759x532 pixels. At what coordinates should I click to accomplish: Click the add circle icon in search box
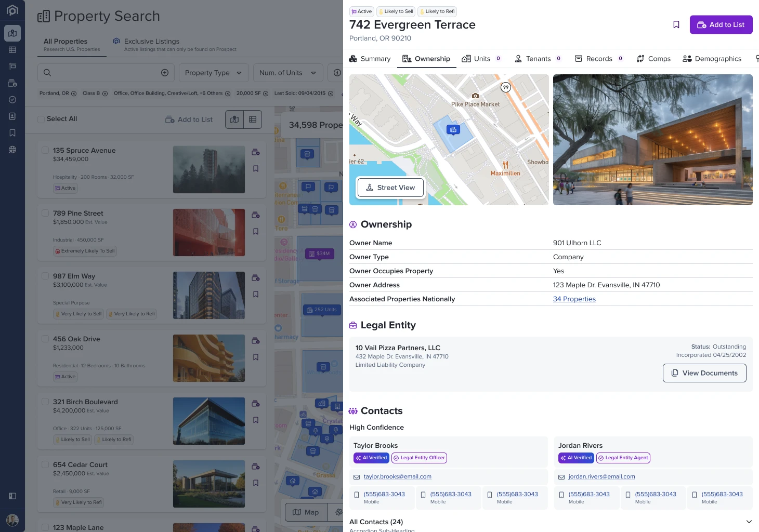pyautogui.click(x=165, y=73)
